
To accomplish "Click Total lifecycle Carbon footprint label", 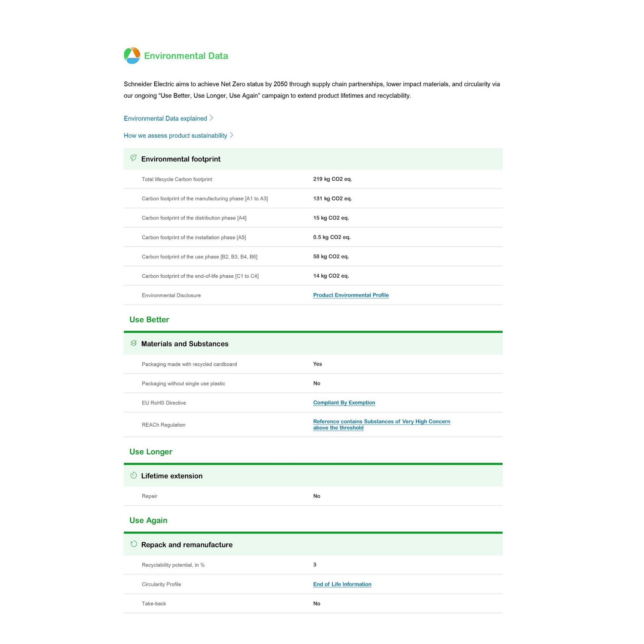I will tap(177, 179).
